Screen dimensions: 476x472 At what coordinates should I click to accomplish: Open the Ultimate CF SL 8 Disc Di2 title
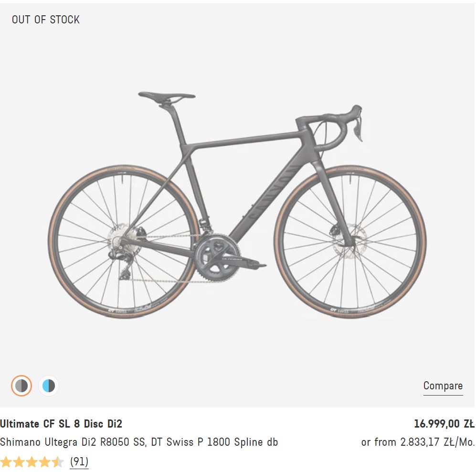coord(61,424)
